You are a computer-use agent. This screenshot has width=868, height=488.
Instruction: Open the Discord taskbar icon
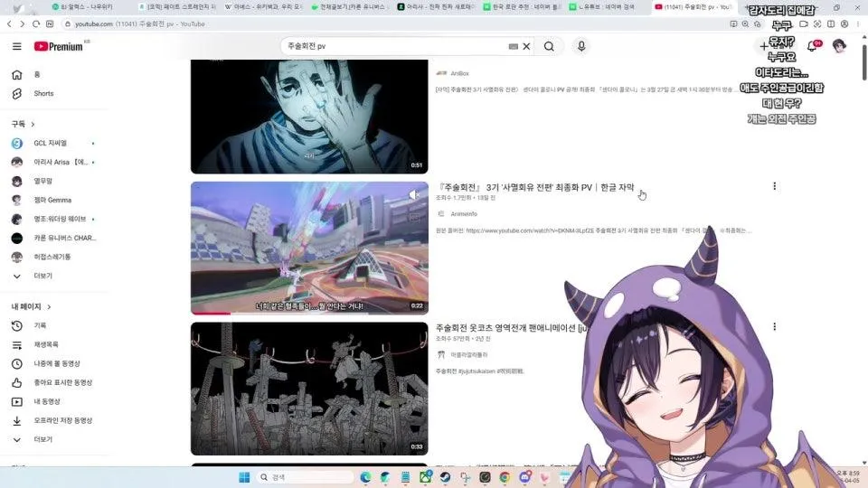(524, 477)
